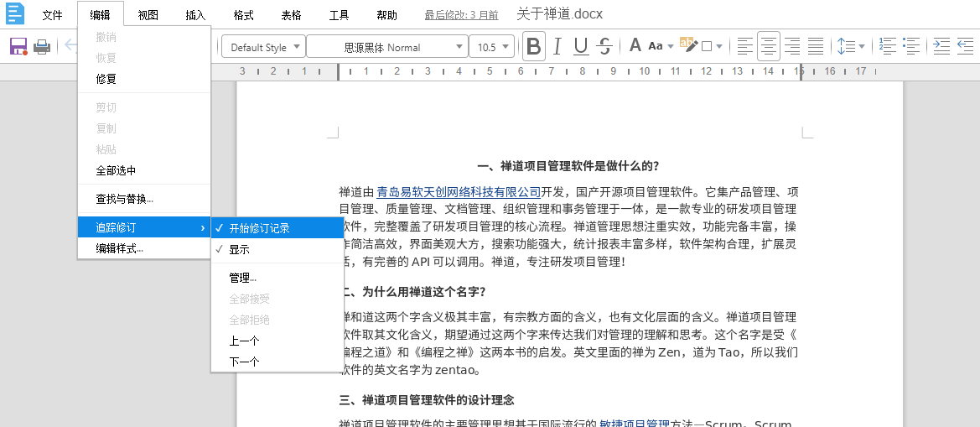Toggle underline formatting
This screenshot has height=427, width=980.
pos(581,46)
